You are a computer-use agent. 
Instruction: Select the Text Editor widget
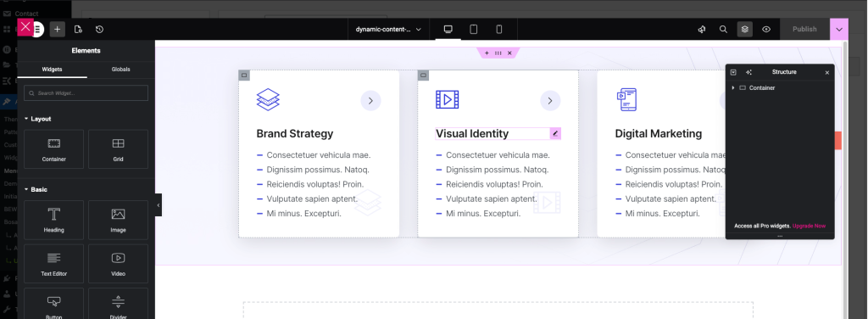point(53,264)
